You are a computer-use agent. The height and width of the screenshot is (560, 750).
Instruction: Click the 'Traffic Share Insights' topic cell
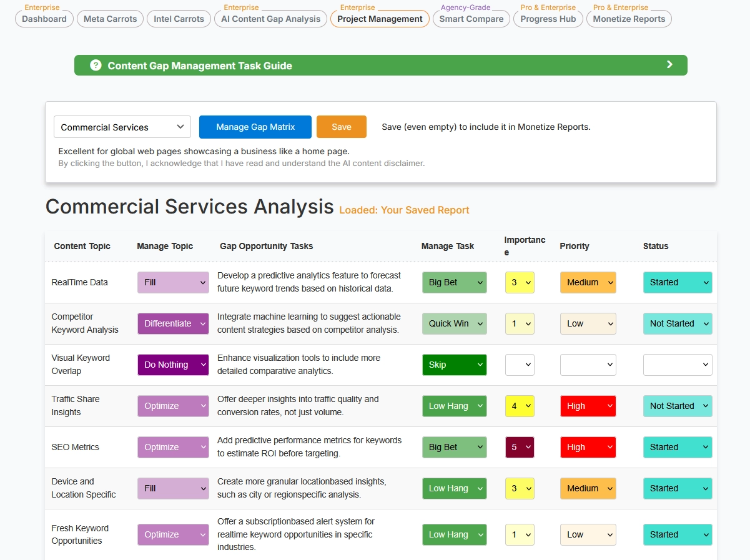(x=76, y=406)
